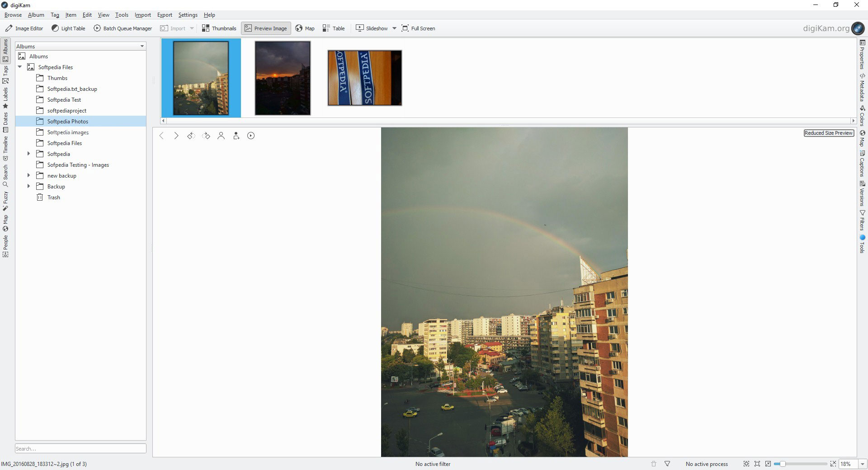Switch to Table view mode
The image size is (868, 470).
(334, 28)
